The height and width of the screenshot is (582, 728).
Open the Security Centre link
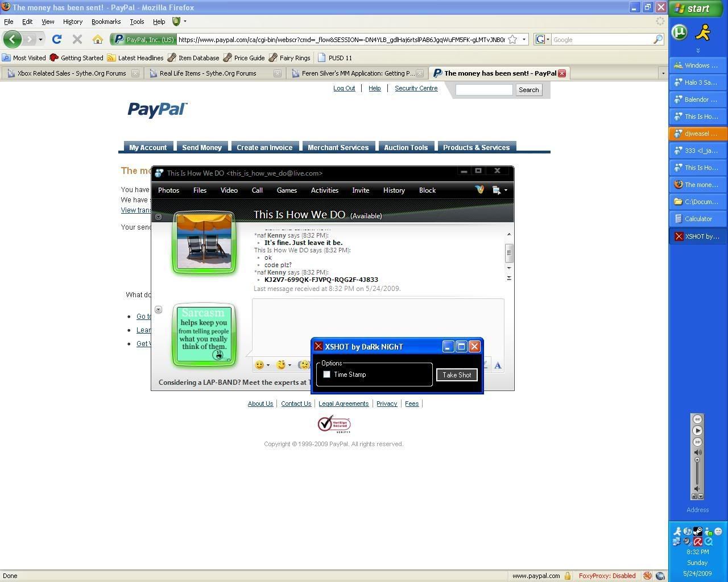click(416, 88)
